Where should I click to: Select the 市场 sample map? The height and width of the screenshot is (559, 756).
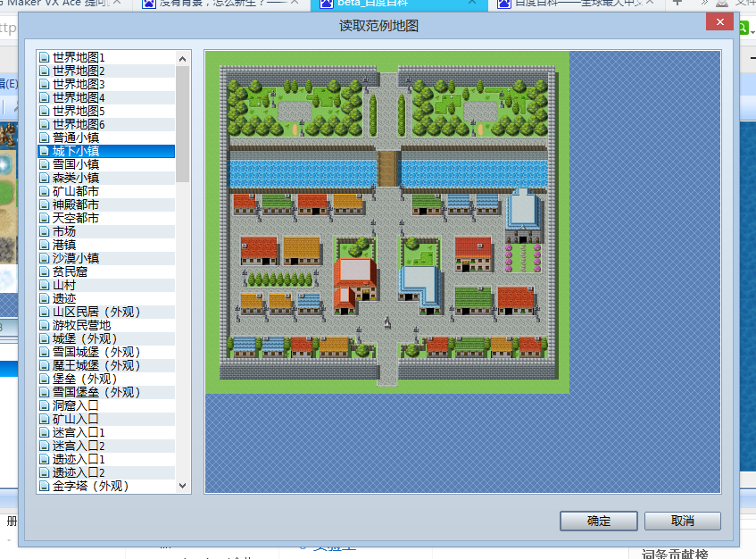click(106, 231)
